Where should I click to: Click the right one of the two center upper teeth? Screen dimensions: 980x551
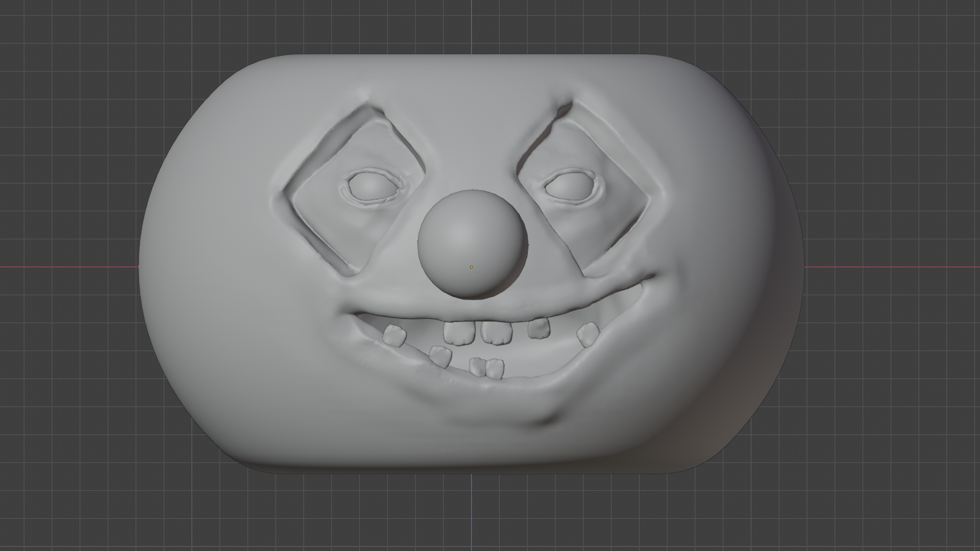(x=496, y=332)
